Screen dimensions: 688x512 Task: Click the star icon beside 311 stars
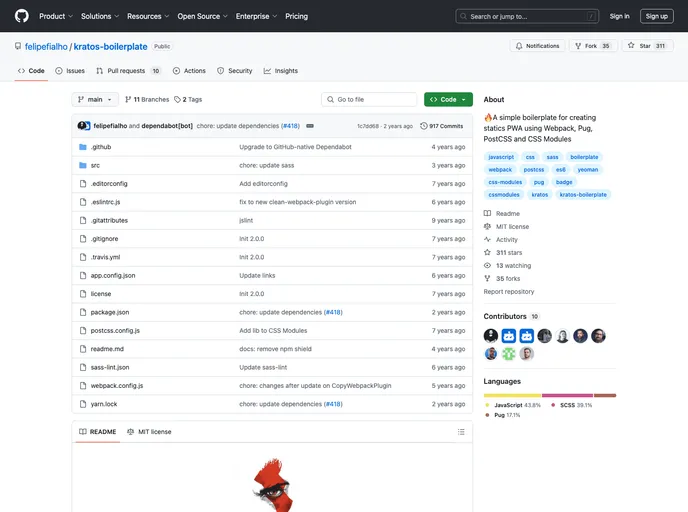pos(487,252)
